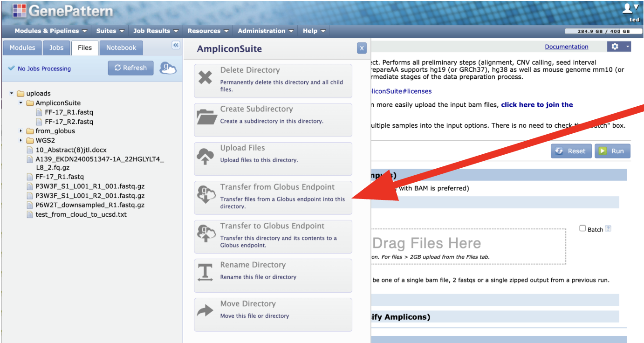
Task: Select the Files tab
Action: pyautogui.click(x=85, y=48)
